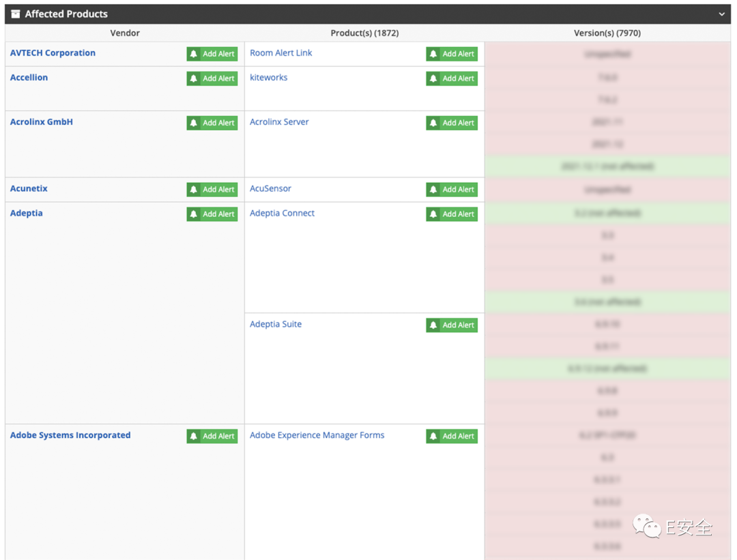Open the Room Alert Link product

[x=280, y=53]
